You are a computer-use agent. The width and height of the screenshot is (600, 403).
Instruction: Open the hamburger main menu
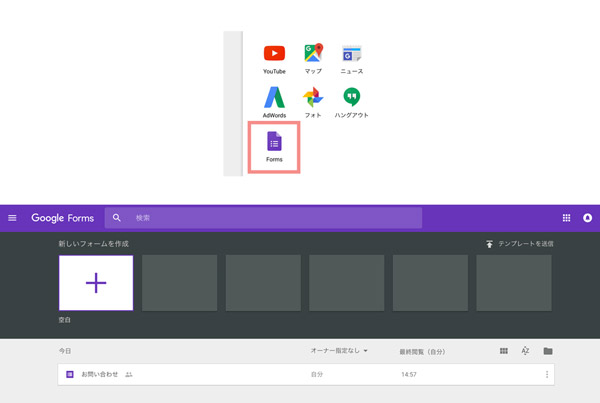point(13,218)
